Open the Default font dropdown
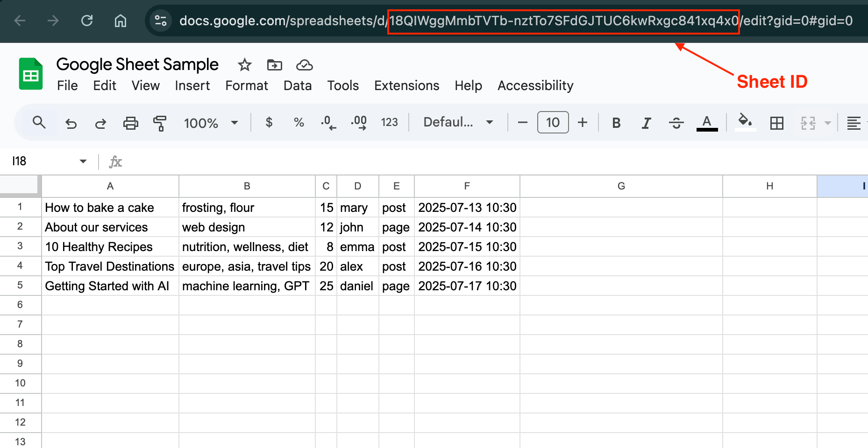The image size is (868, 448). (458, 122)
